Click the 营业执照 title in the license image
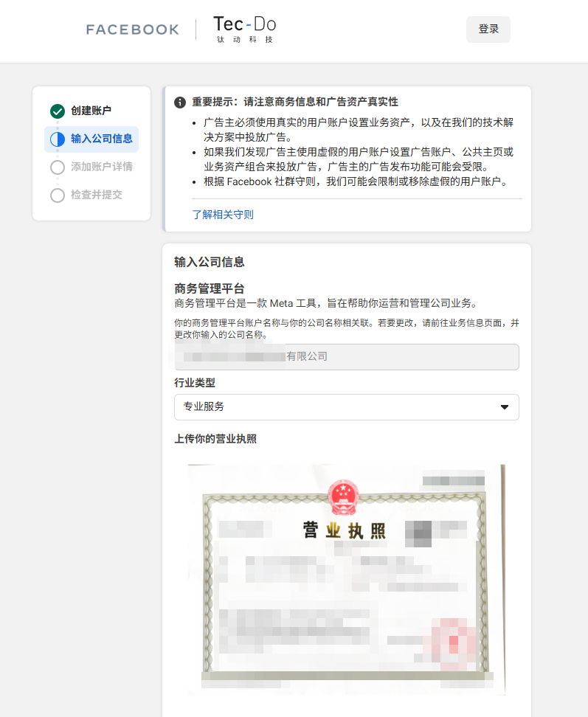 [344, 530]
